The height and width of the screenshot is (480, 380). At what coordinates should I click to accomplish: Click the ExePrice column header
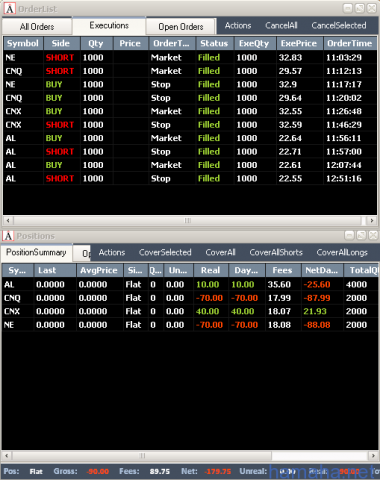click(299, 43)
